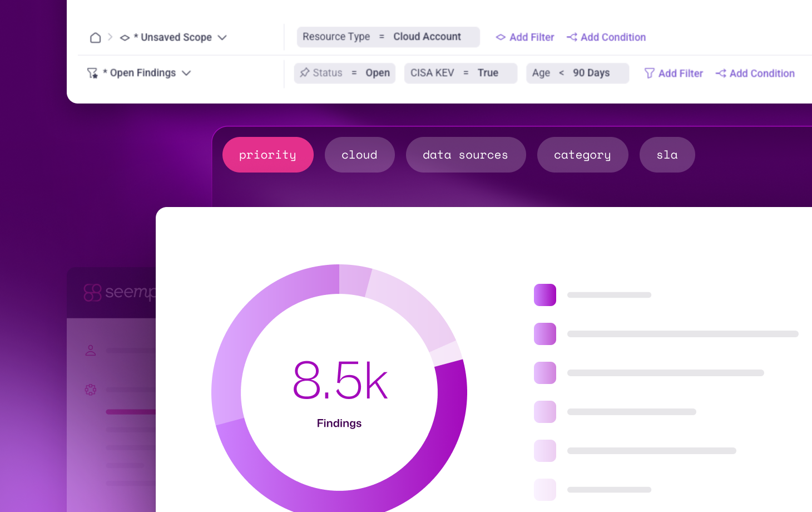This screenshot has width=812, height=512.
Task: Edit the Age under 90 Days filter
Action: tap(577, 73)
